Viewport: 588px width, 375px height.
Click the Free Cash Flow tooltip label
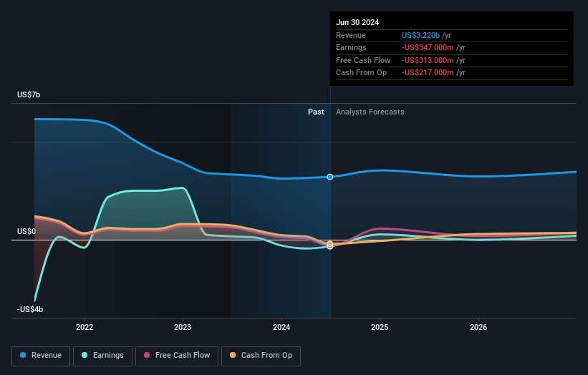[x=363, y=60]
